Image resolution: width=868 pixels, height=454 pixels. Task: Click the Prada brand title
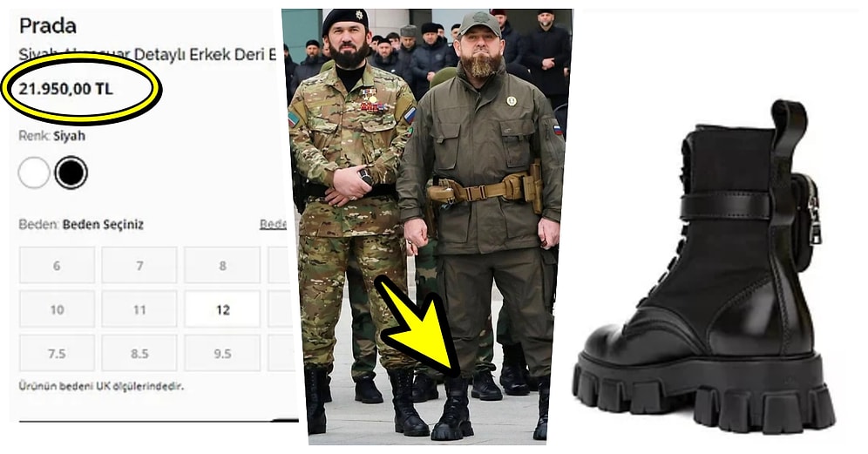pyautogui.click(x=48, y=25)
